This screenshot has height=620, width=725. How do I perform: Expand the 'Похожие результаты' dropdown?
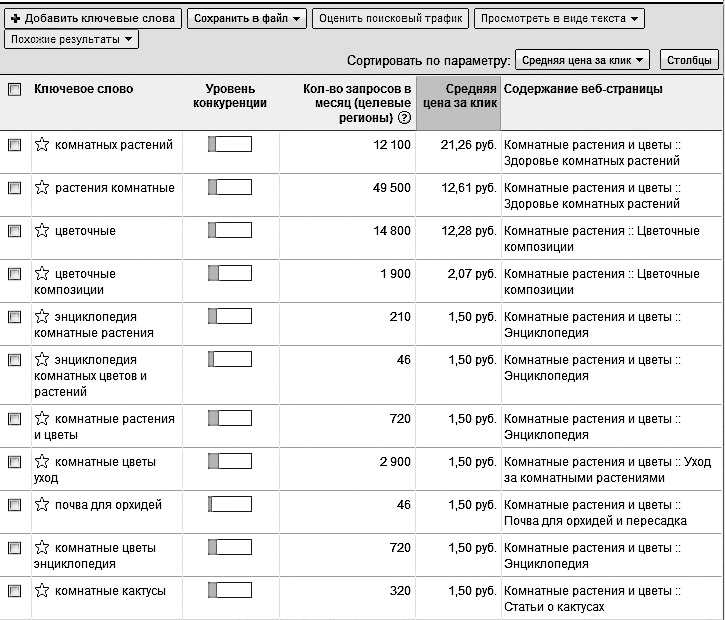pyautogui.click(x=71, y=39)
